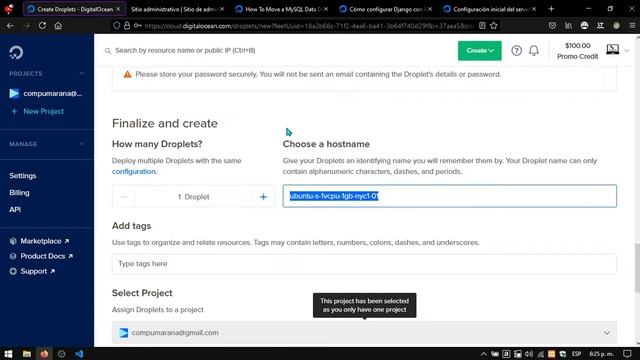Collapse the PROJECTS section in the sidebar
The image size is (640, 360).
point(82,73)
